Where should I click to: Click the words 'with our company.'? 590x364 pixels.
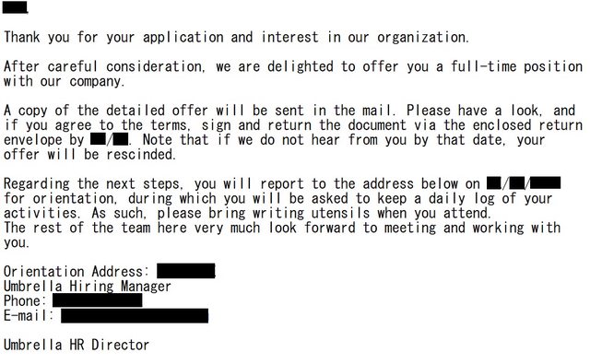64,81
